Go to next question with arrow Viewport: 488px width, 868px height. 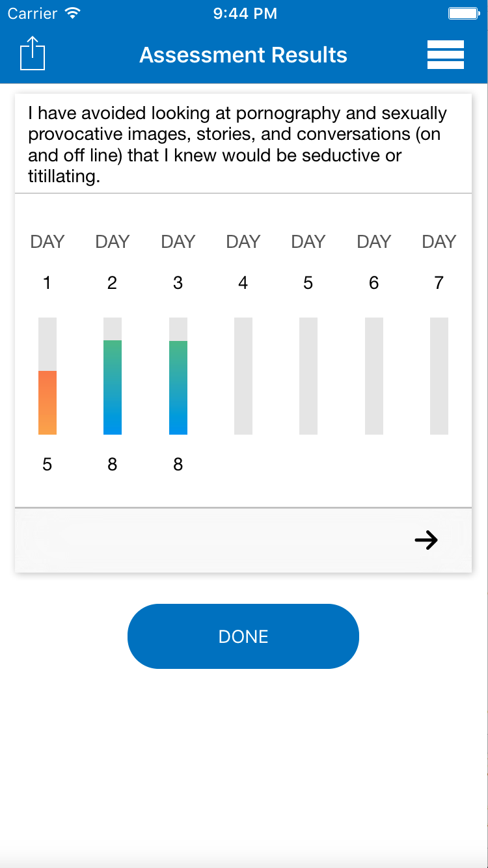(426, 540)
